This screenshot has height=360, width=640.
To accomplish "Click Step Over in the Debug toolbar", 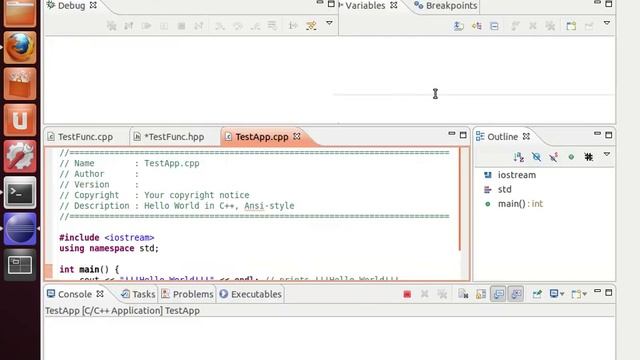I will point(238,26).
